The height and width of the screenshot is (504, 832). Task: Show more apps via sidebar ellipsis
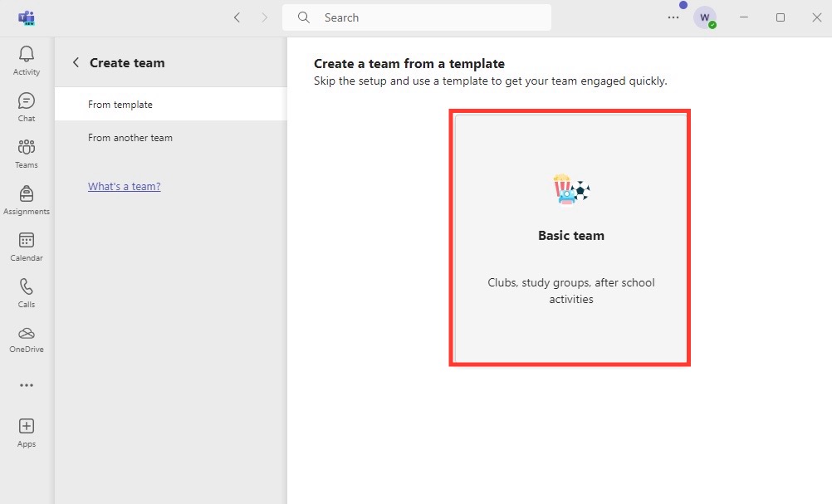26,385
